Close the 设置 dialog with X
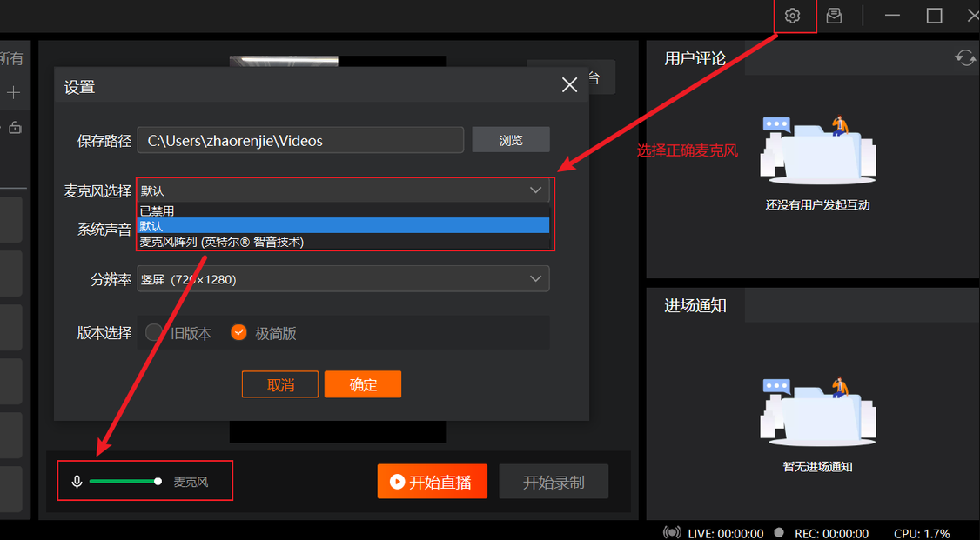Viewport: 980px width, 540px height. click(569, 85)
